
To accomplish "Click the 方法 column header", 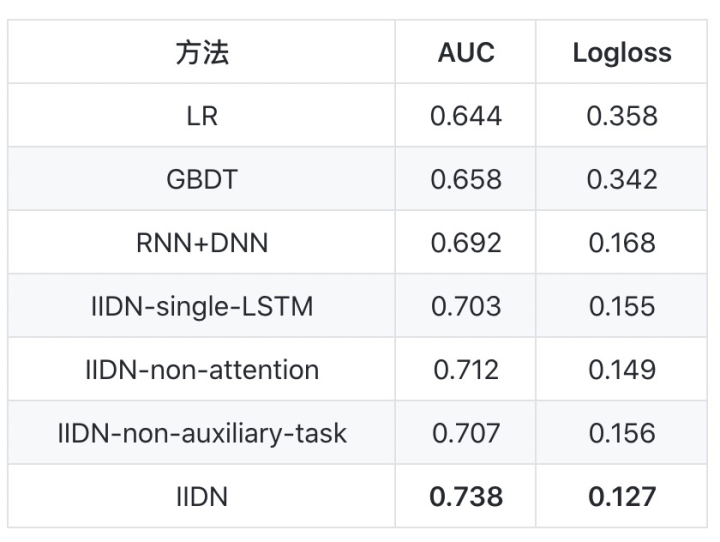I will pyautogui.click(x=202, y=52).
